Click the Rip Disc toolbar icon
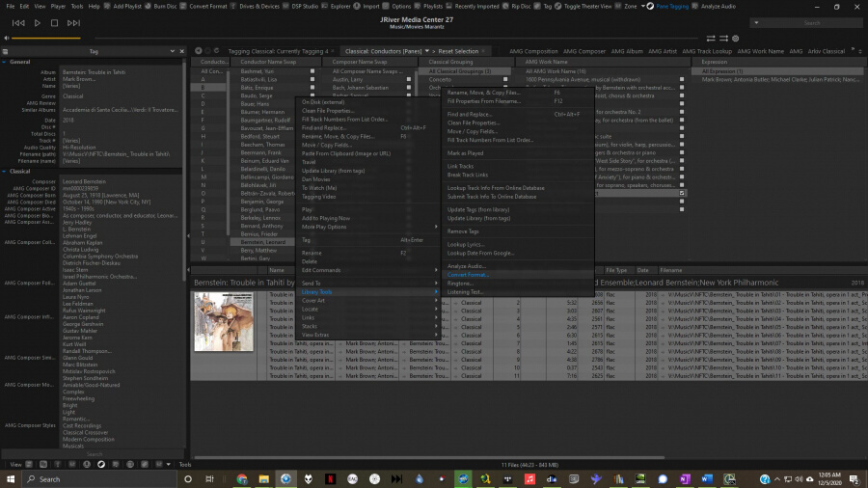Screen dimensions: 868x488 point(505,6)
